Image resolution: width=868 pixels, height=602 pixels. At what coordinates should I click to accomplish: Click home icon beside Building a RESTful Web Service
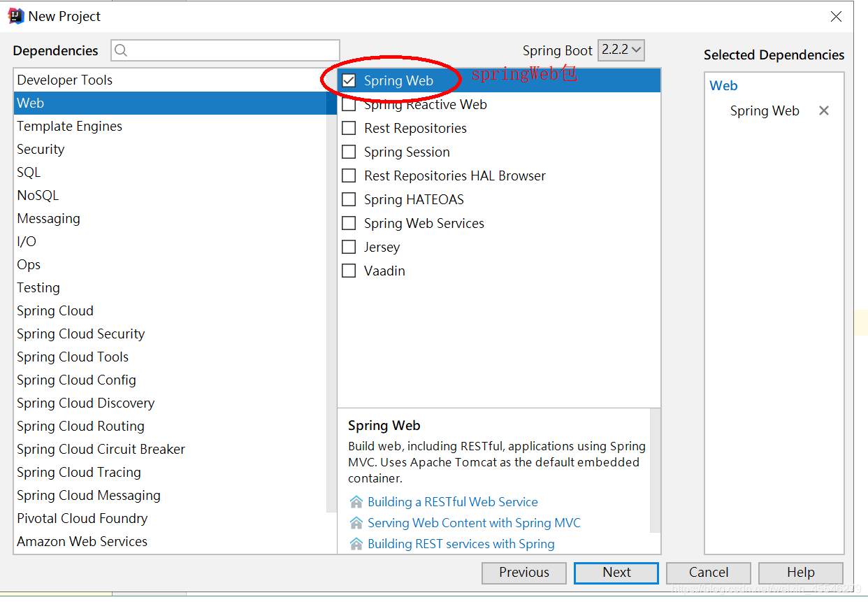356,502
